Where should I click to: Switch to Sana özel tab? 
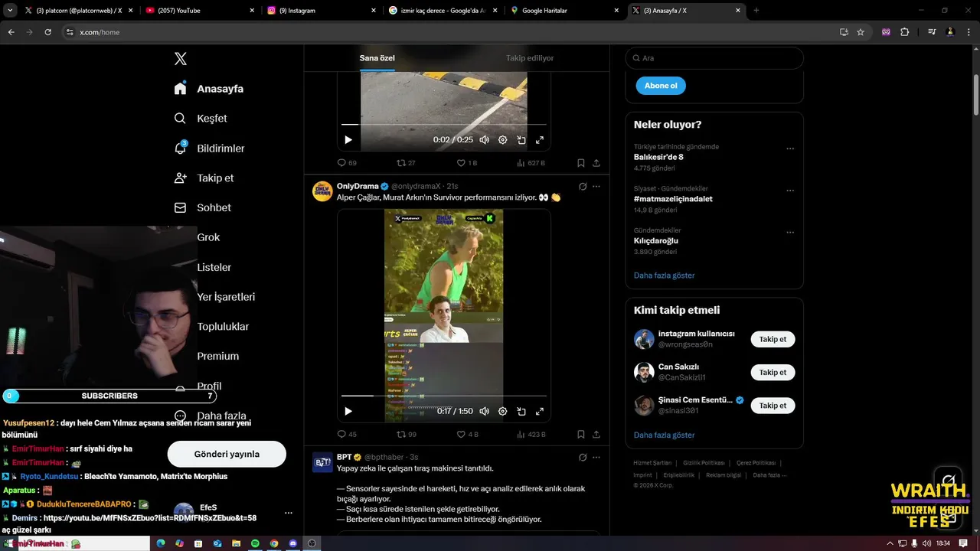(x=377, y=58)
